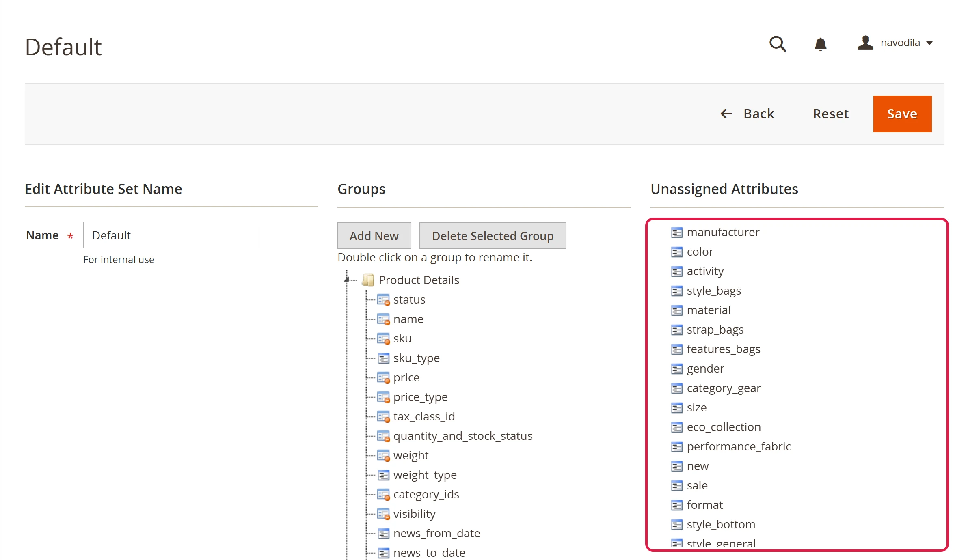Select the name attribute text

(x=408, y=319)
